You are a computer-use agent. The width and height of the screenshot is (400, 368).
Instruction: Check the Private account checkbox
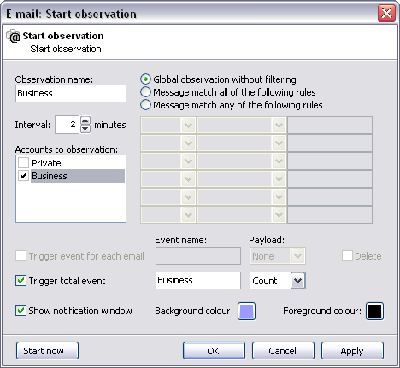pyautogui.click(x=23, y=163)
